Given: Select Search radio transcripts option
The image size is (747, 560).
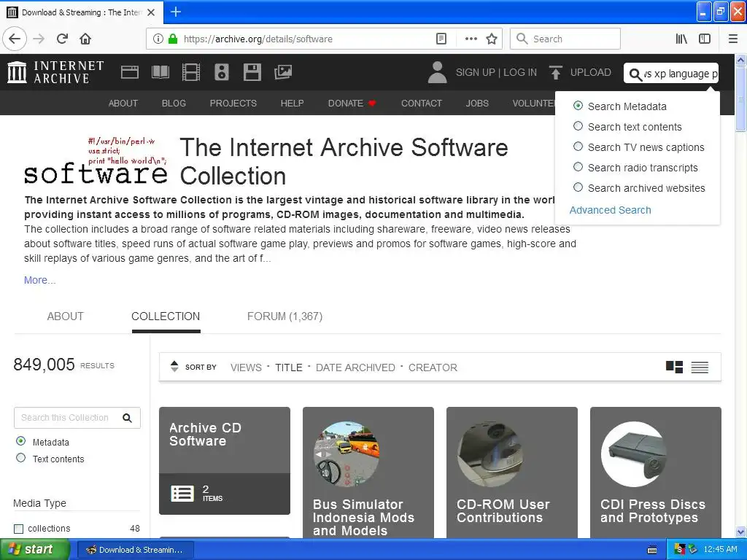Looking at the screenshot, I should pos(578,167).
